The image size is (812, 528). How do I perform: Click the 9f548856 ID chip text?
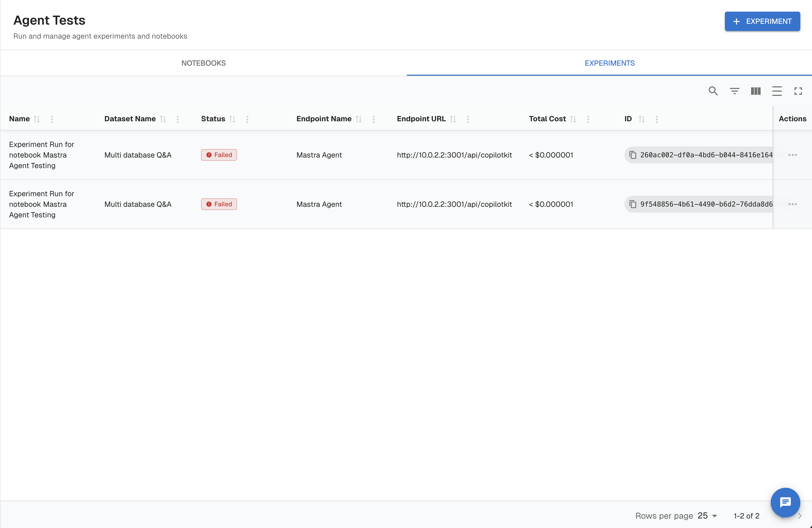pyautogui.click(x=706, y=204)
